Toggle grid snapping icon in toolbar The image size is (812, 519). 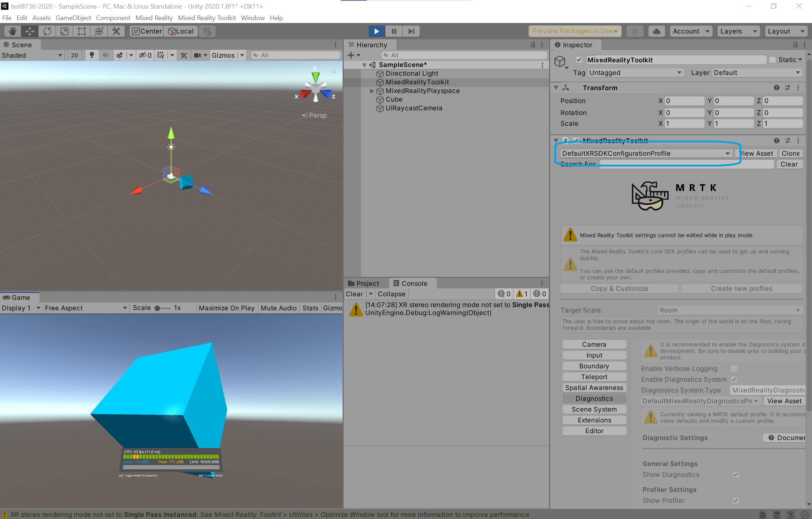pos(207,31)
